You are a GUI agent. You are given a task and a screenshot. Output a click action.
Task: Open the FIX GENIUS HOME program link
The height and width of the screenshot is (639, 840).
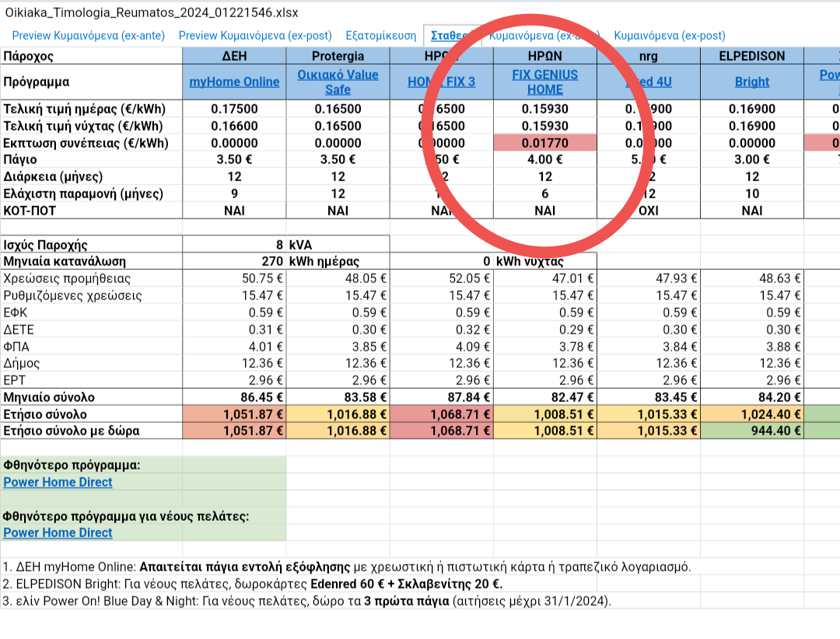544,82
